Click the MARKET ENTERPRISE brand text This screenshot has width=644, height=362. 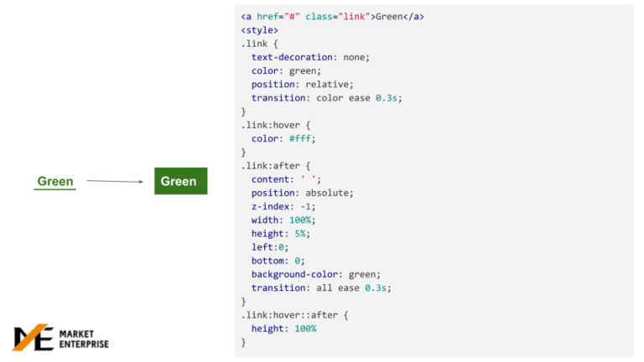(83, 339)
